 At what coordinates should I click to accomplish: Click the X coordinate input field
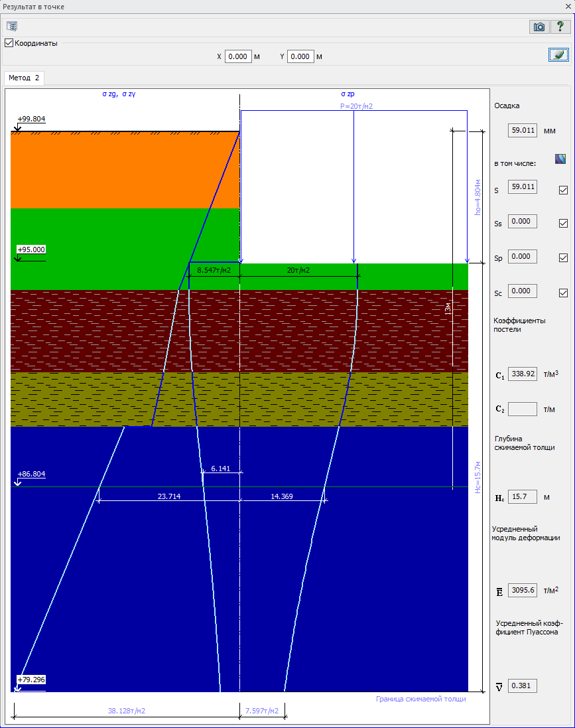coord(237,56)
